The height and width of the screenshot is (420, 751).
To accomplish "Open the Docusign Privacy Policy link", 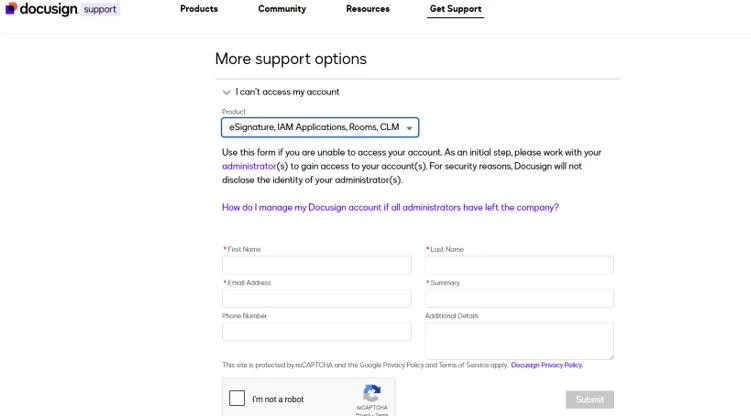I will tap(547, 365).
